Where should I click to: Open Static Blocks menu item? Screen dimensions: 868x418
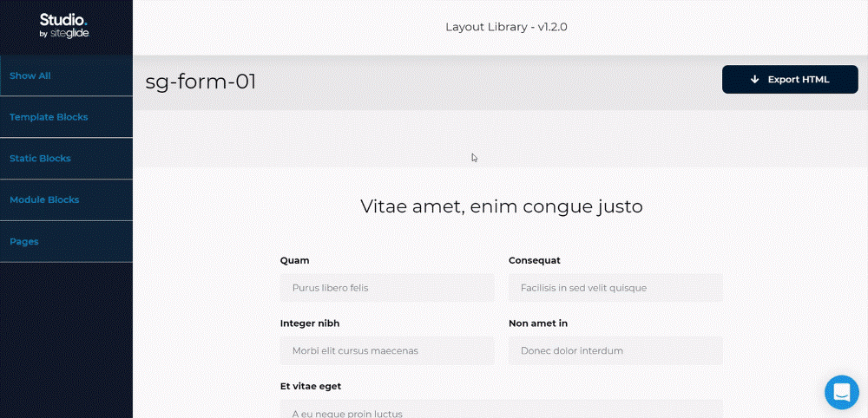(67, 159)
